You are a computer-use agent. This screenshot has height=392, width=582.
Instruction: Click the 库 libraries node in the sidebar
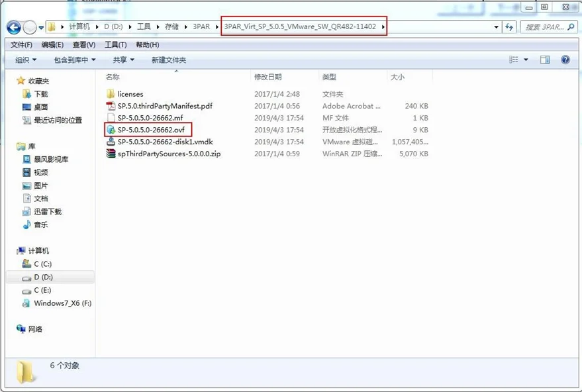coord(32,146)
